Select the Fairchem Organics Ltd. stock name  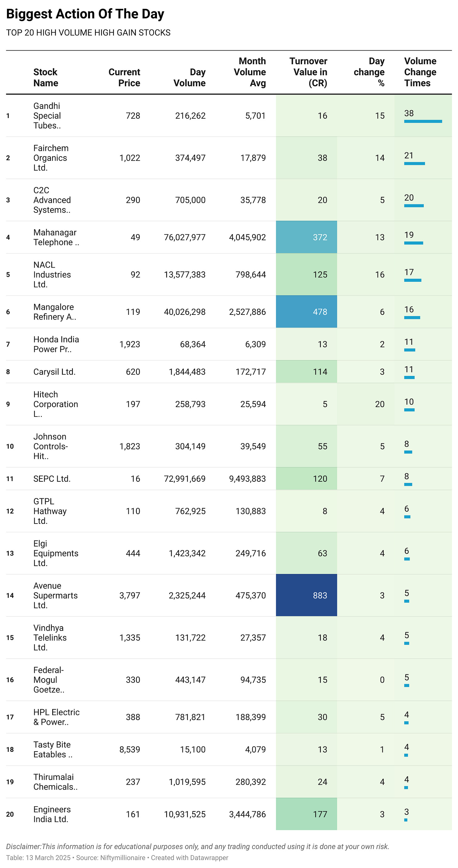click(51, 158)
